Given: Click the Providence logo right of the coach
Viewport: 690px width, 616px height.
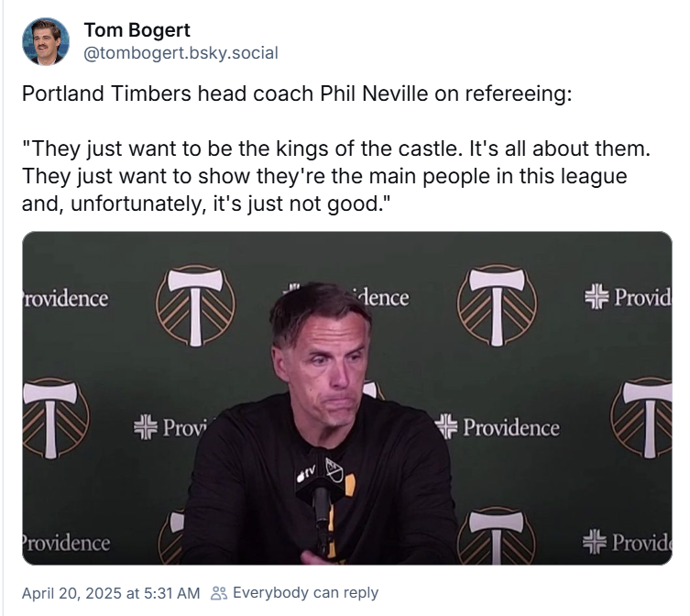Looking at the screenshot, I should (x=498, y=427).
